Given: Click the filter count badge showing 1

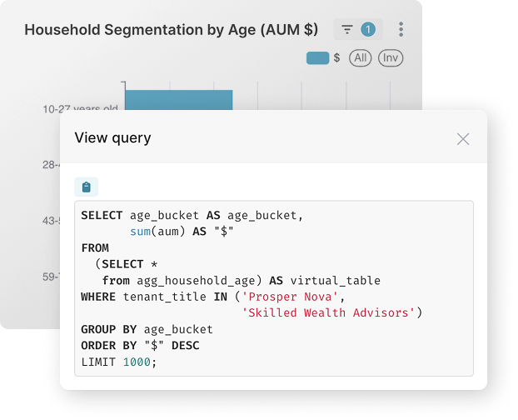Looking at the screenshot, I should (x=367, y=30).
